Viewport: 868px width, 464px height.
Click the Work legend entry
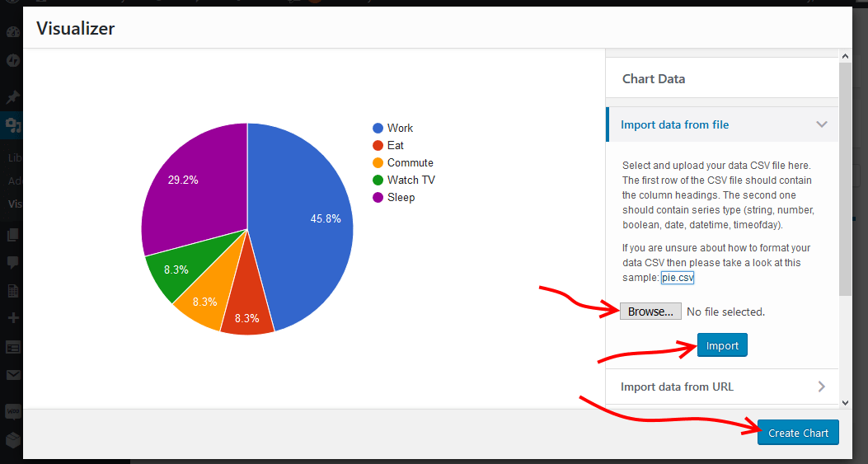tap(393, 128)
